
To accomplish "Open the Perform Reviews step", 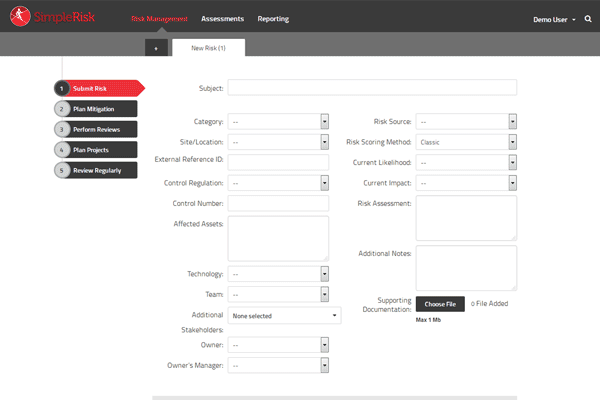I will coord(97,129).
